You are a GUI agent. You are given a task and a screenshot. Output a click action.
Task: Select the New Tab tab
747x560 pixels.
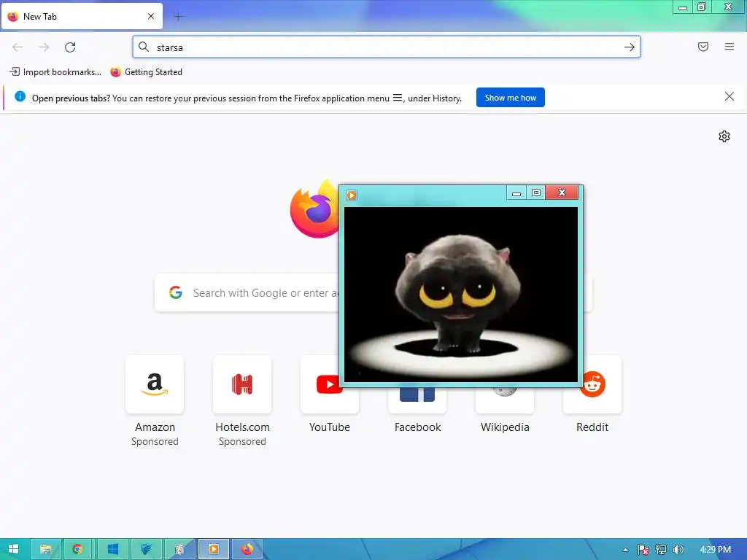tap(82, 16)
